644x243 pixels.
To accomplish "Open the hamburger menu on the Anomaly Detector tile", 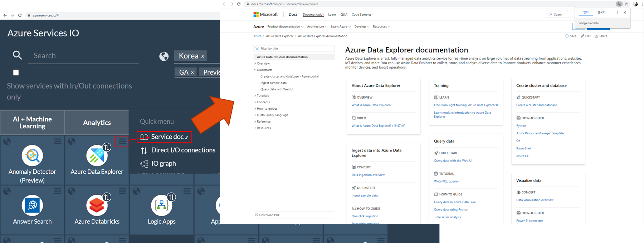I will [x=58, y=142].
